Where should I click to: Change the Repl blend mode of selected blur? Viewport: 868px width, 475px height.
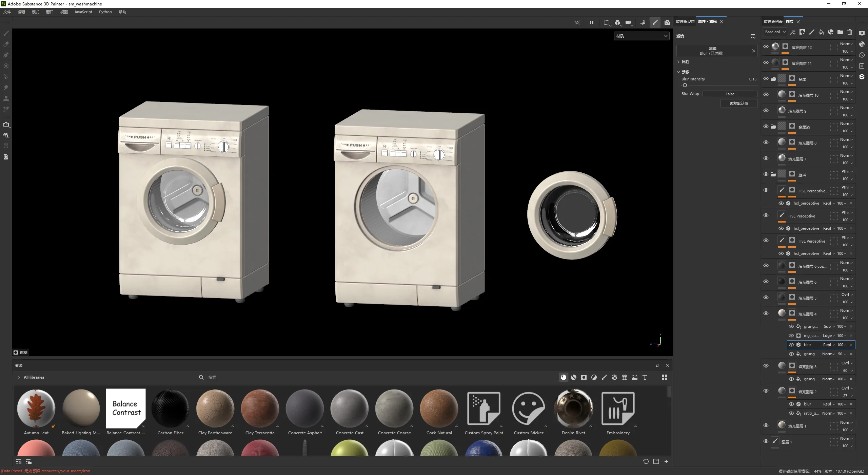point(829,345)
